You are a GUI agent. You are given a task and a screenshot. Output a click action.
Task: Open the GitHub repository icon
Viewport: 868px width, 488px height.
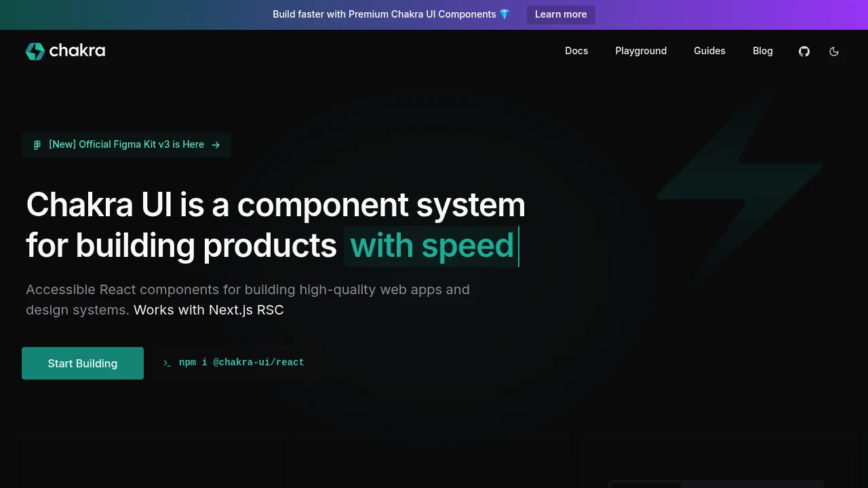point(804,52)
